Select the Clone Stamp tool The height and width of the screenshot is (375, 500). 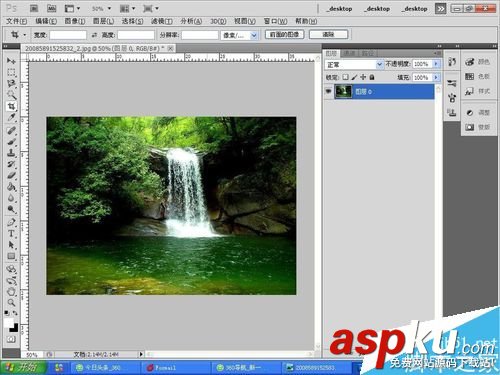[x=11, y=153]
